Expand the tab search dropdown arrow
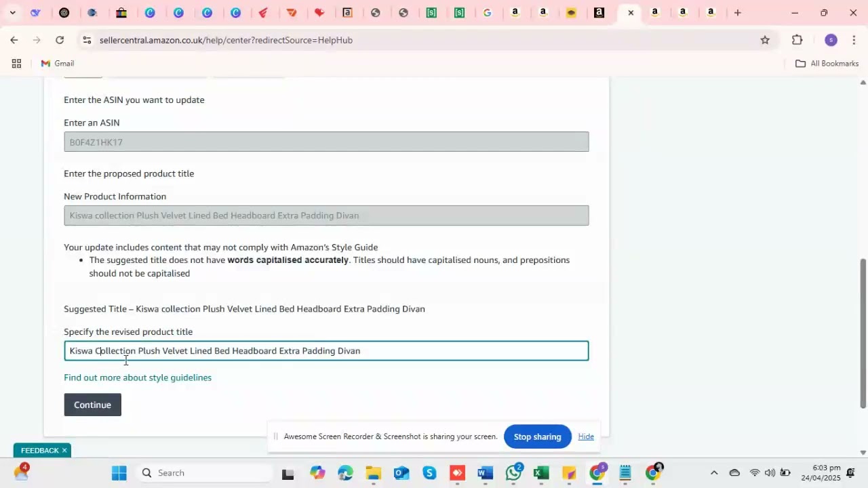This screenshot has height=488, width=868. [12, 13]
